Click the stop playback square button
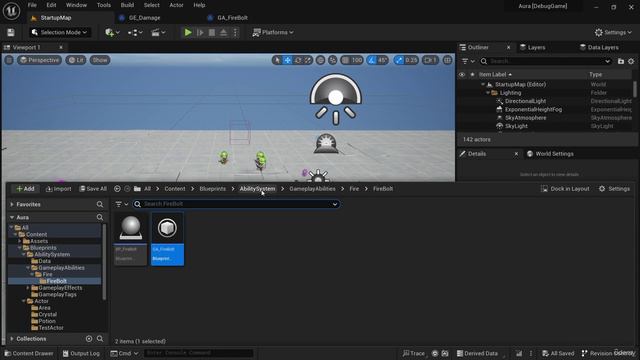 (x=212, y=32)
